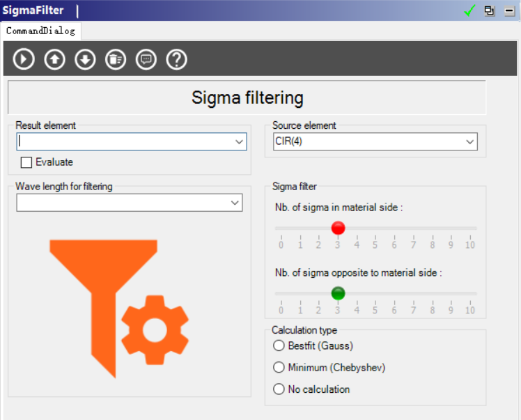Select Bestfit (Gauss) calculation type

(x=279, y=345)
